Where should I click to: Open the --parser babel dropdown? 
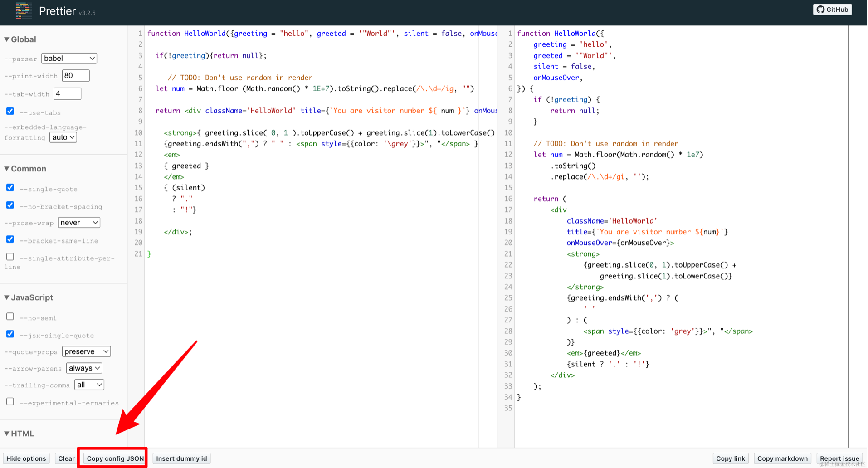tap(69, 58)
